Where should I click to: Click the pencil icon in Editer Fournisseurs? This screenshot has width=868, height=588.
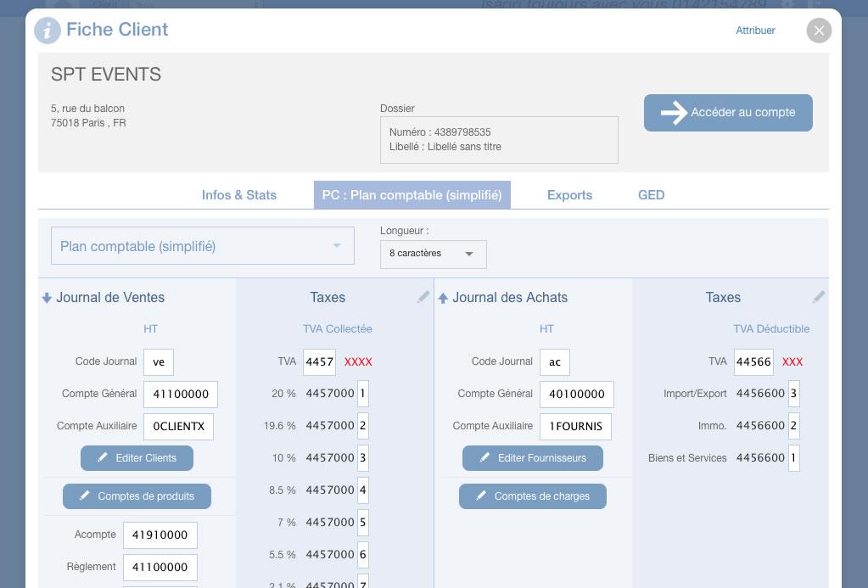click(x=485, y=457)
